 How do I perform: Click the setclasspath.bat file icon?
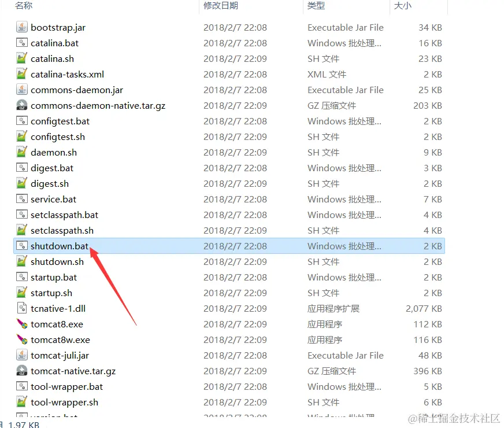[21, 215]
